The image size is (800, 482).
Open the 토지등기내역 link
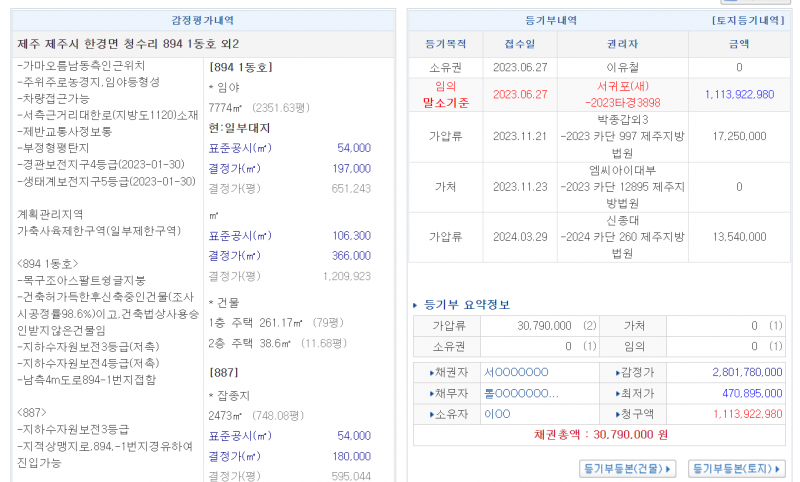(x=749, y=20)
